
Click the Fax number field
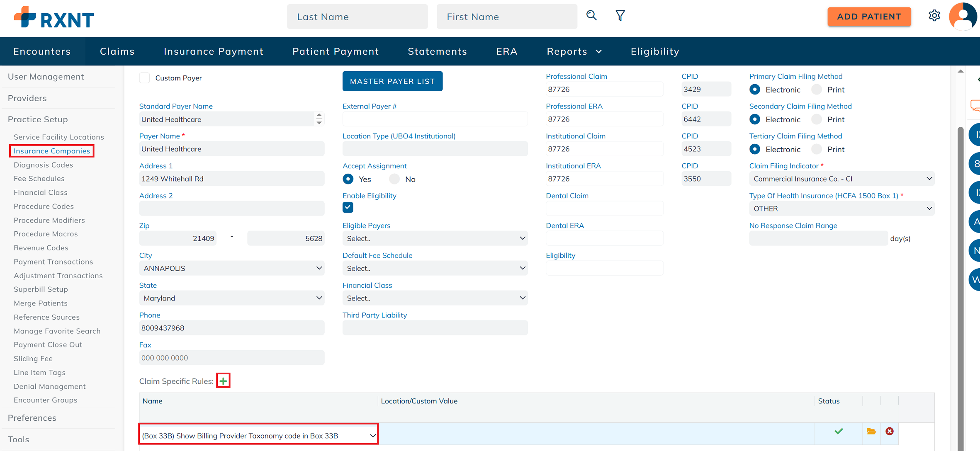[x=232, y=358]
